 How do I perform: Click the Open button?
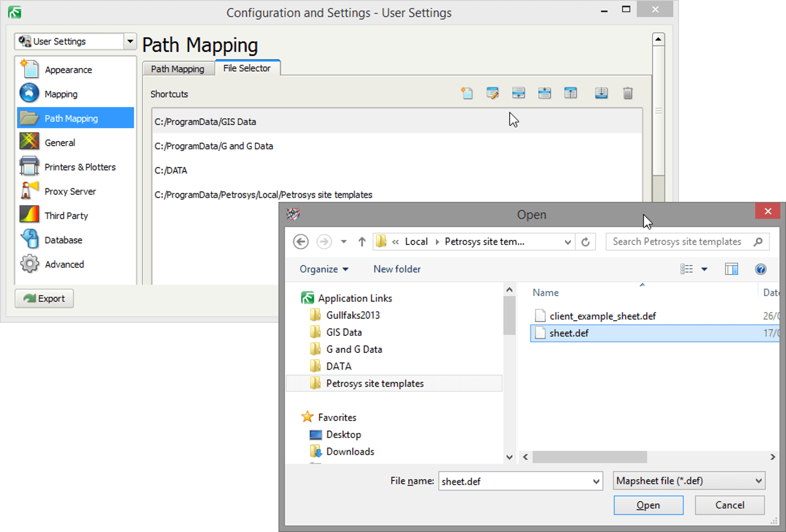pos(648,505)
